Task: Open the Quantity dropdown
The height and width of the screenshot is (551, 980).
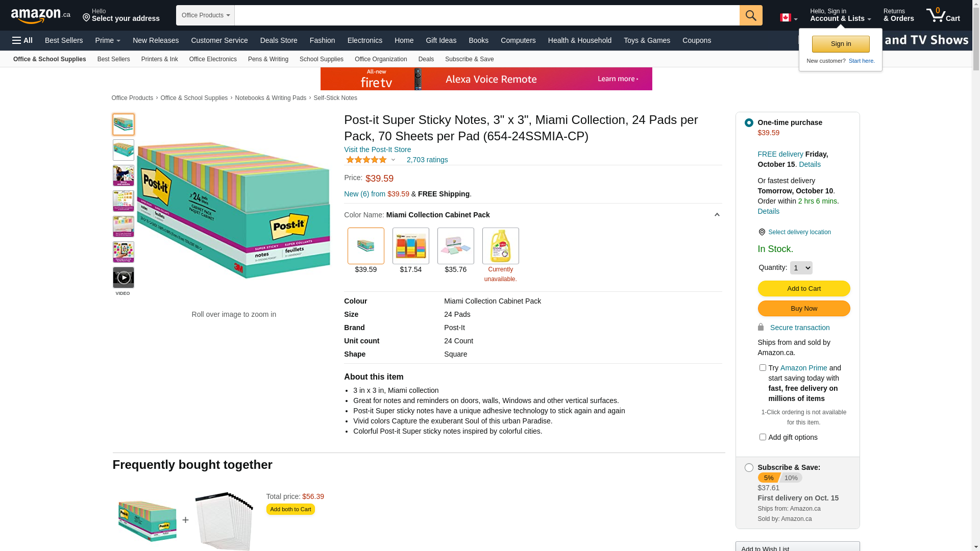Action: point(801,268)
